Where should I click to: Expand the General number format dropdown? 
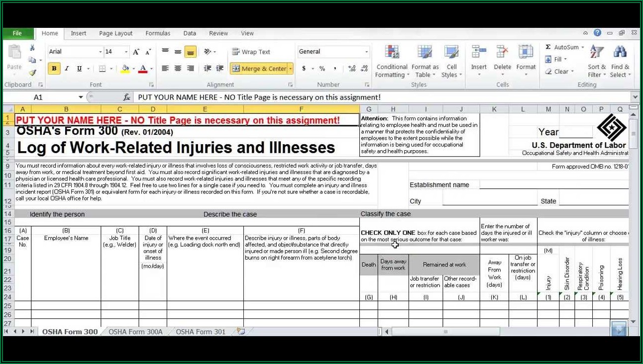coord(367,52)
